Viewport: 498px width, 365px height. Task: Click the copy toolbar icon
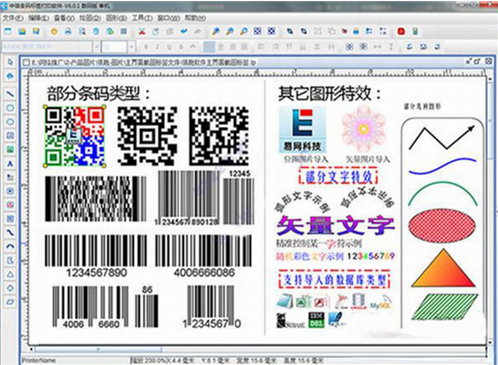click(156, 31)
